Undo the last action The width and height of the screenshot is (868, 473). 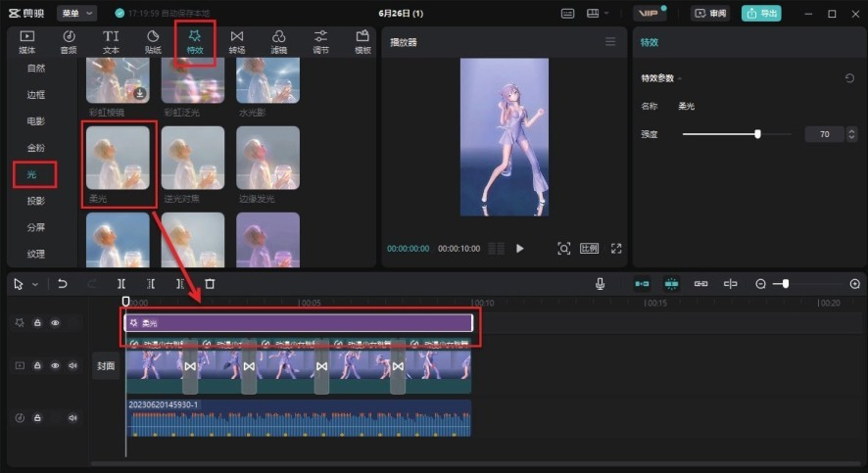(x=63, y=284)
